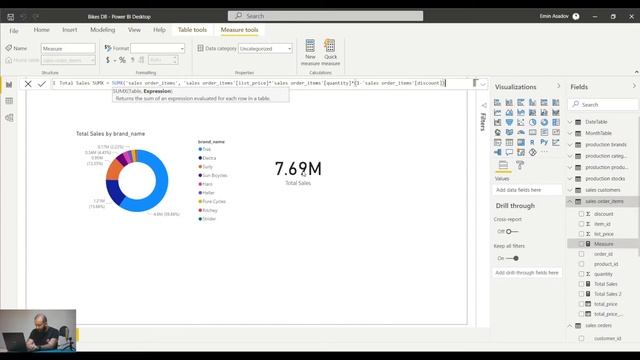Open the Format paint roller tab
640x360 pixels.
pyautogui.click(x=520, y=165)
